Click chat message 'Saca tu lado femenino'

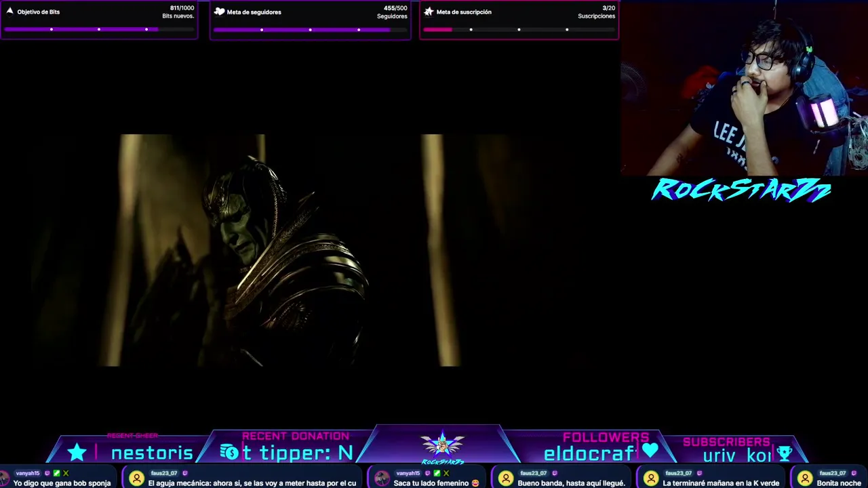(x=436, y=483)
